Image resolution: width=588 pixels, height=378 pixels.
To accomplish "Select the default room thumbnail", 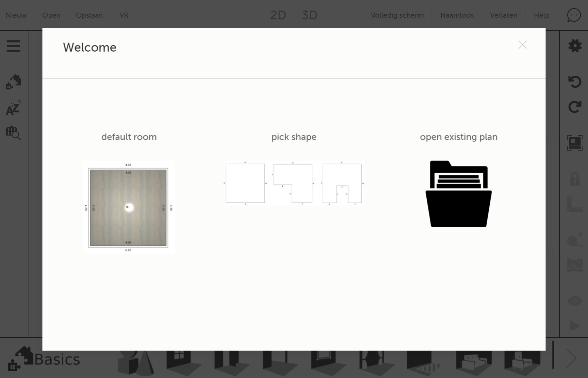I will [129, 207].
